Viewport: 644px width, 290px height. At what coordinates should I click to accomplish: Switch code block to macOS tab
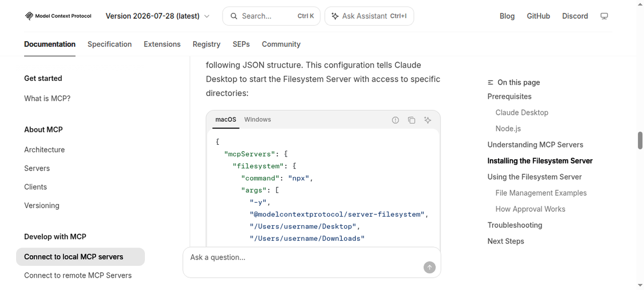[226, 120]
